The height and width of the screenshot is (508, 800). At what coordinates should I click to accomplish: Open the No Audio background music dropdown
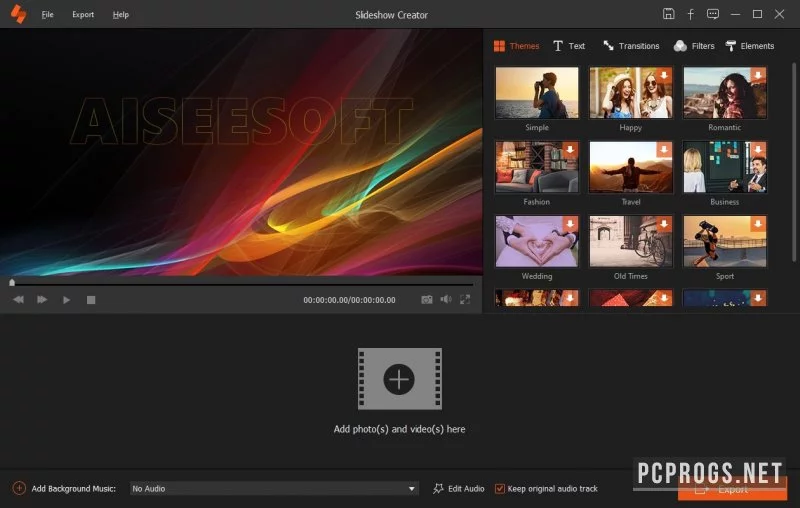[x=274, y=489]
